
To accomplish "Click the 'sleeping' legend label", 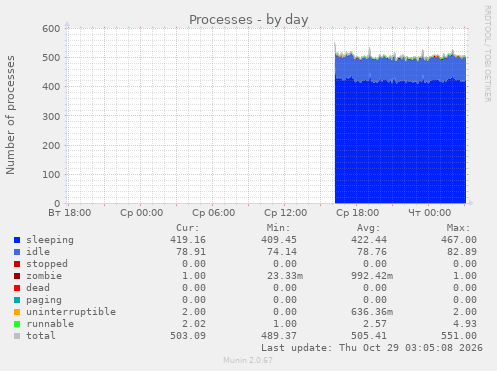I will pos(50,240).
